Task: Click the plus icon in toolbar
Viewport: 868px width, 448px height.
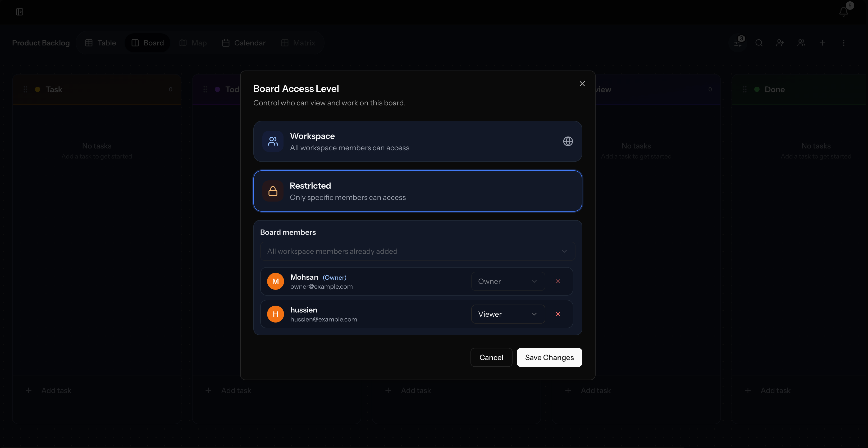Action: point(823,43)
